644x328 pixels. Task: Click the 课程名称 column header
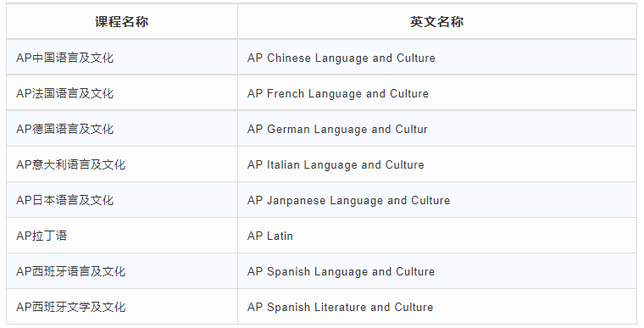[121, 22]
